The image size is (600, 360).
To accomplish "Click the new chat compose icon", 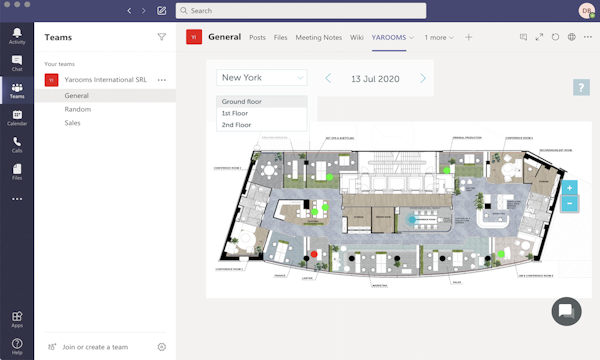I will (x=161, y=11).
